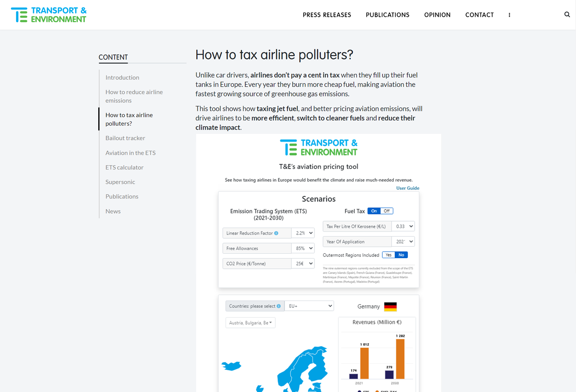Open Publications in top navigation
Screen dimensions: 576x392
(388, 15)
